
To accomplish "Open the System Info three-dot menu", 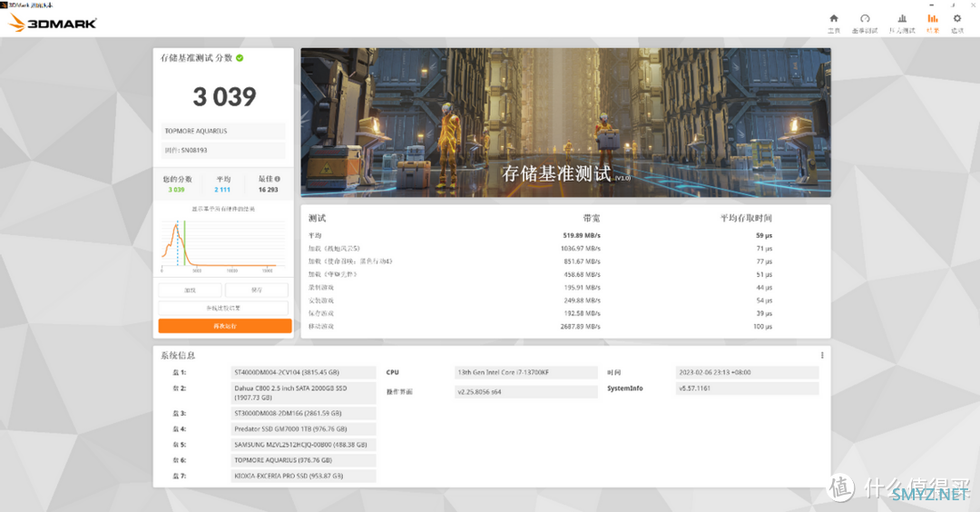I will (822, 355).
